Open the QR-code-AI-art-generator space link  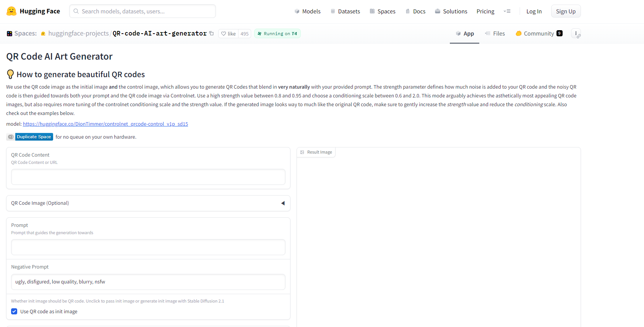pos(160,34)
